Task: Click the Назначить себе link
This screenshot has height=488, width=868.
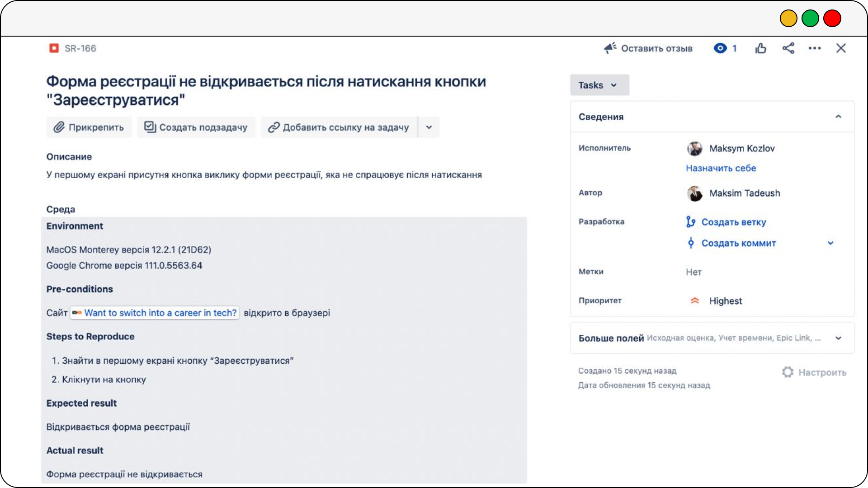Action: coord(721,168)
